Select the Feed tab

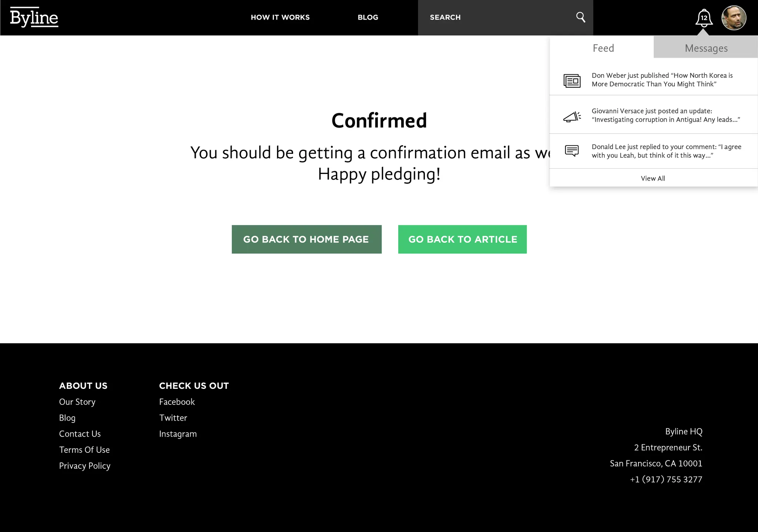coord(603,48)
